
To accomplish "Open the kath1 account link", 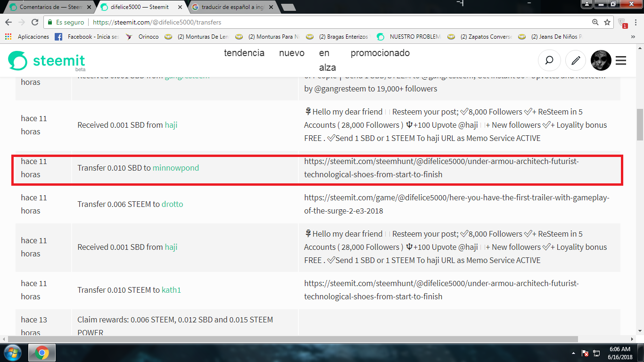I will 171,290.
